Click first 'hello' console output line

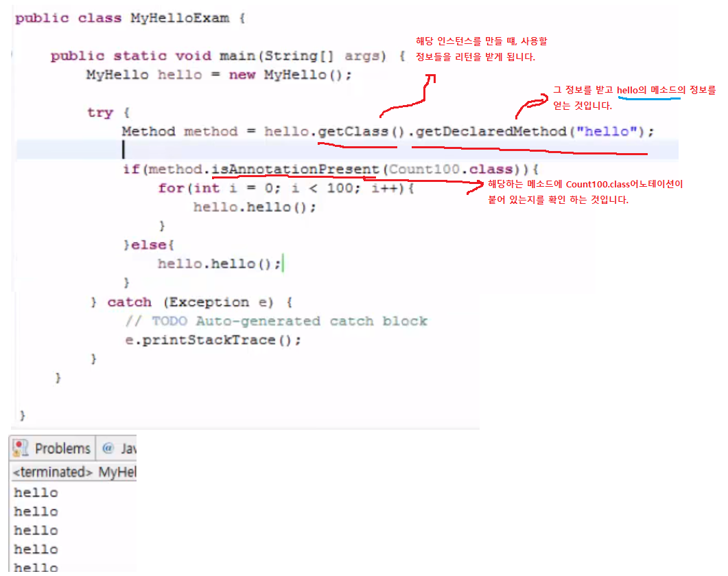36,492
